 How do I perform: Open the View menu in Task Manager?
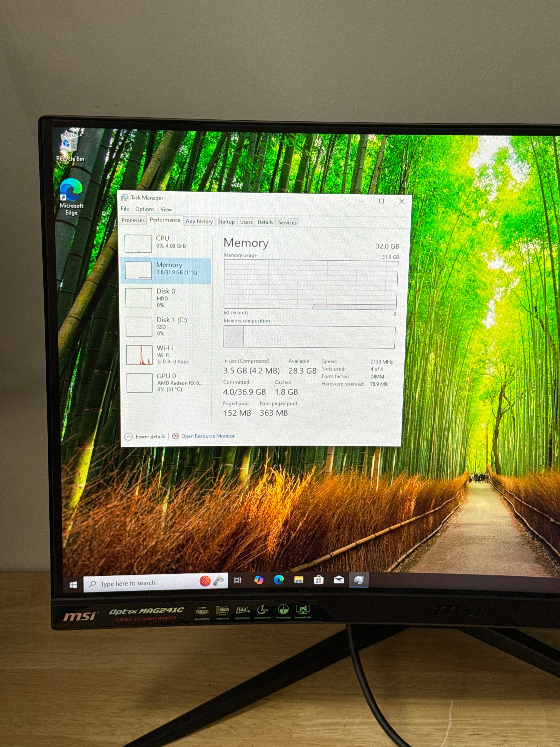pyautogui.click(x=166, y=209)
